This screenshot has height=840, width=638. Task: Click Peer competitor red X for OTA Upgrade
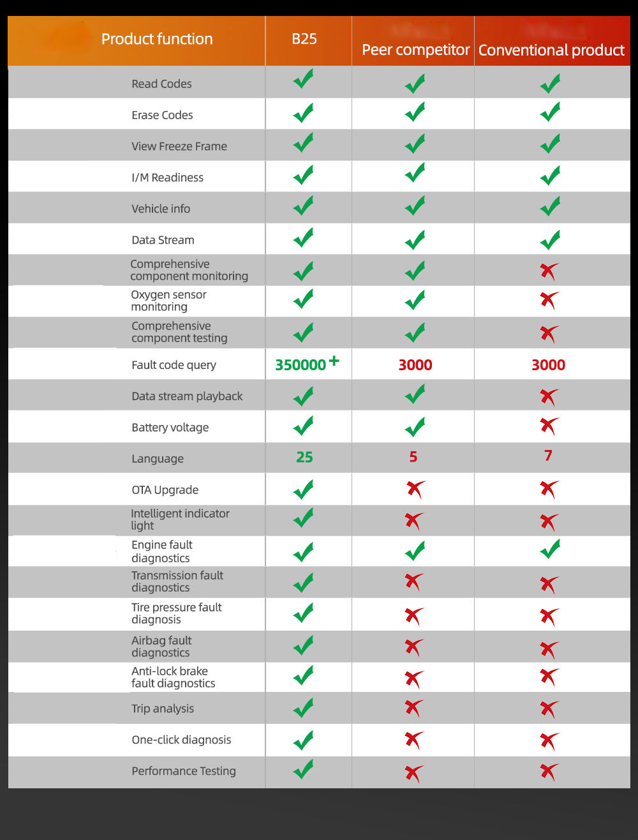(x=415, y=490)
